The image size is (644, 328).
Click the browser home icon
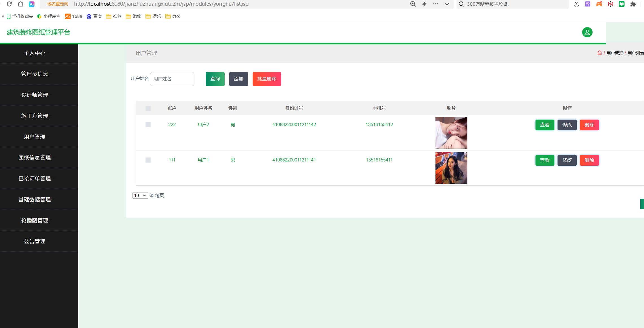[21, 4]
